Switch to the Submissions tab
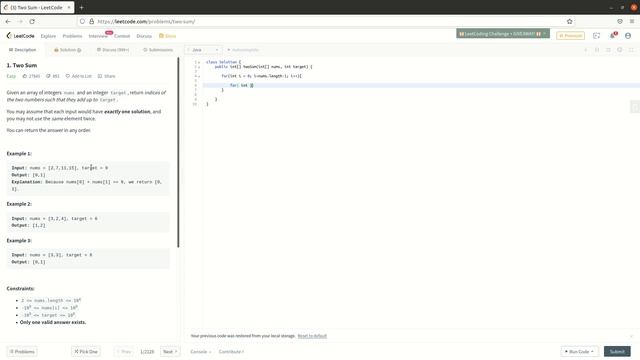Screen dimensions: 640x360 (158, 50)
